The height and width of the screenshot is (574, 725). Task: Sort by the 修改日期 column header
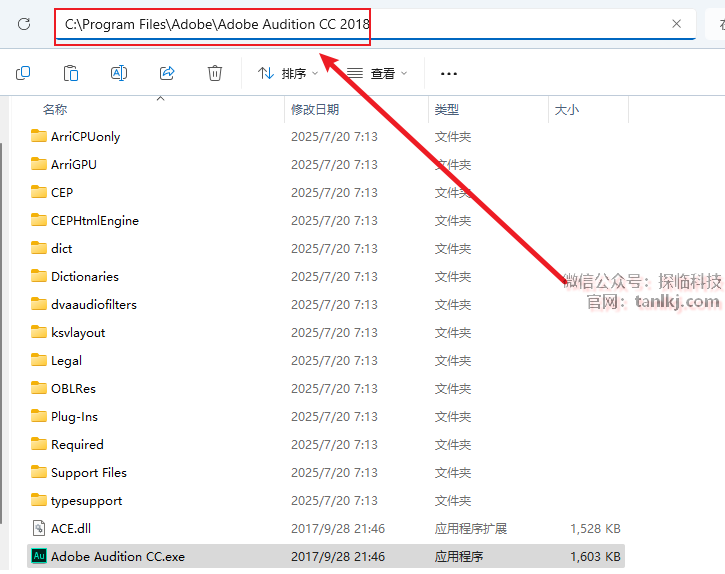(315, 110)
